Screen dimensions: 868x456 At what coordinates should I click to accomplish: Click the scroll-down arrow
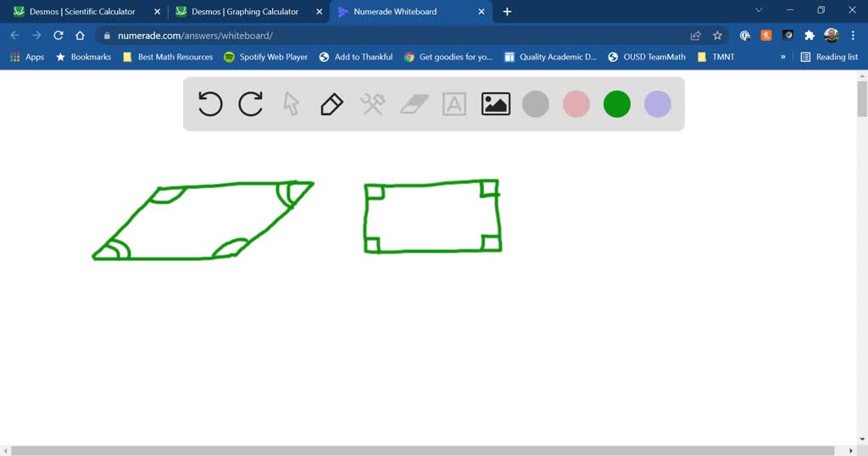pos(862,440)
